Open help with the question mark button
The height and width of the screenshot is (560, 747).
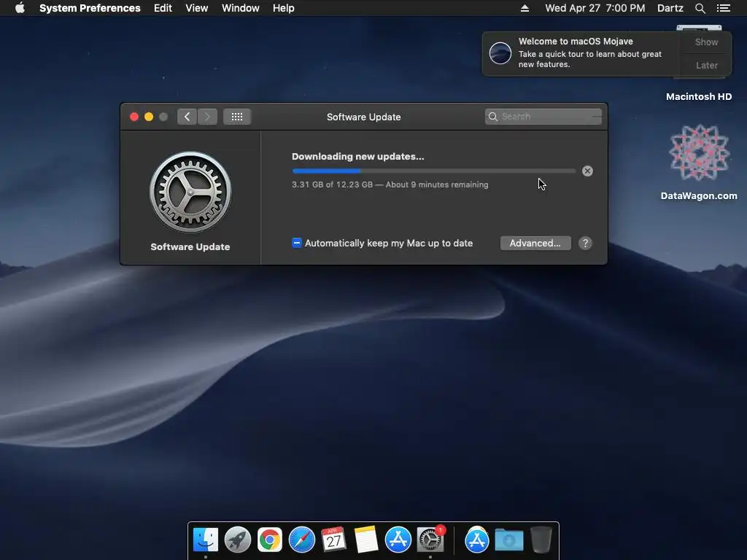585,244
